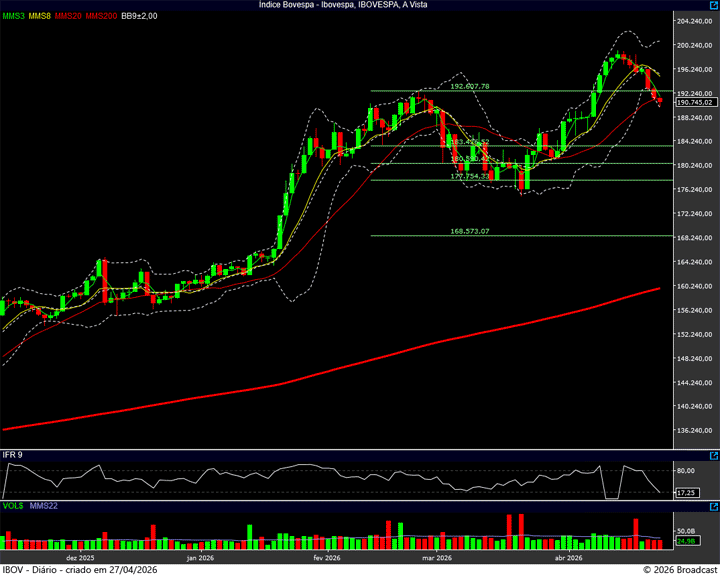Click the IFR value box 17,25

[686, 493]
